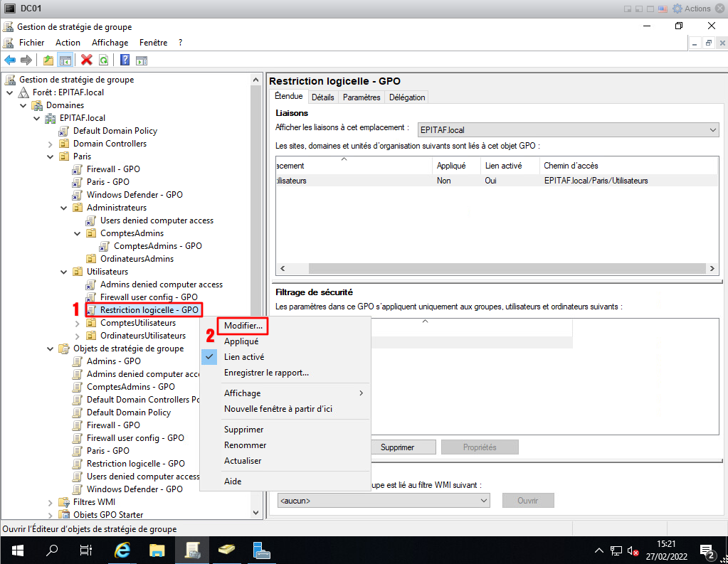
Task: Expand the Domain Controllers node
Action: tap(50, 144)
